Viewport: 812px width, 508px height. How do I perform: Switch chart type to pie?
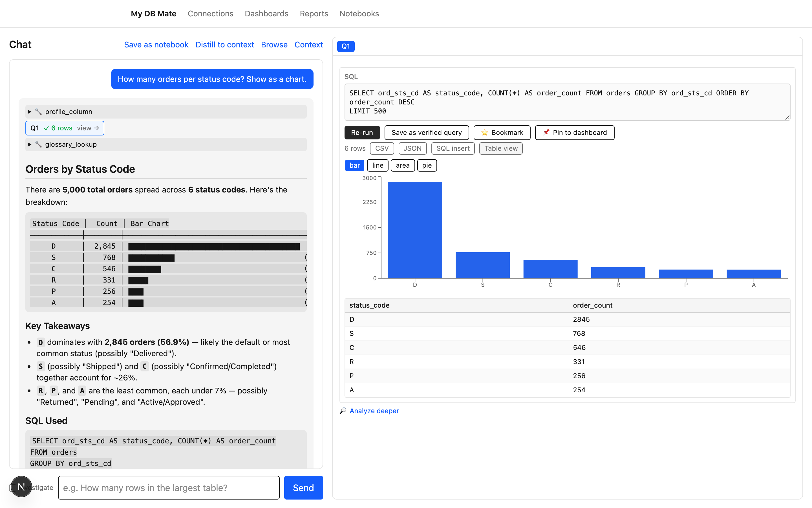[x=427, y=165]
